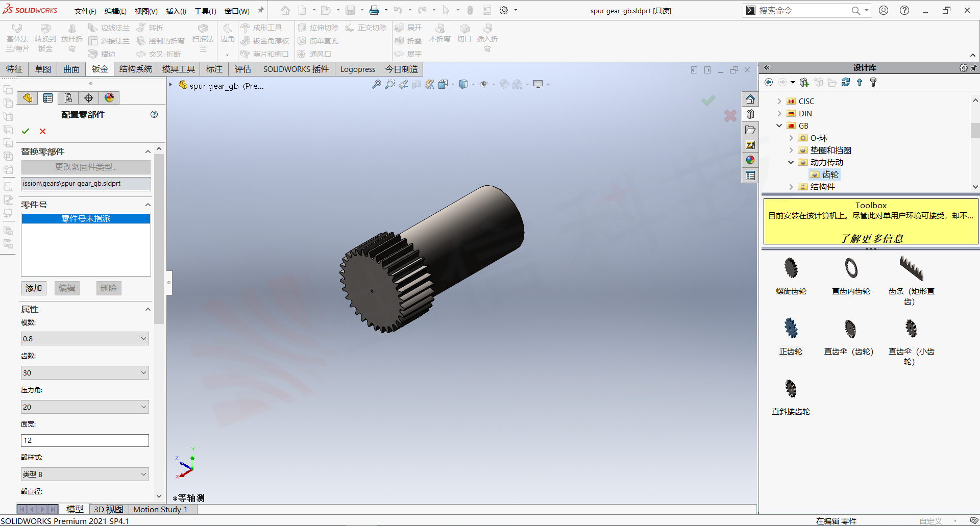The height and width of the screenshot is (526, 980).
Task: Collapse the 替换零部件 section
Action: pos(148,152)
